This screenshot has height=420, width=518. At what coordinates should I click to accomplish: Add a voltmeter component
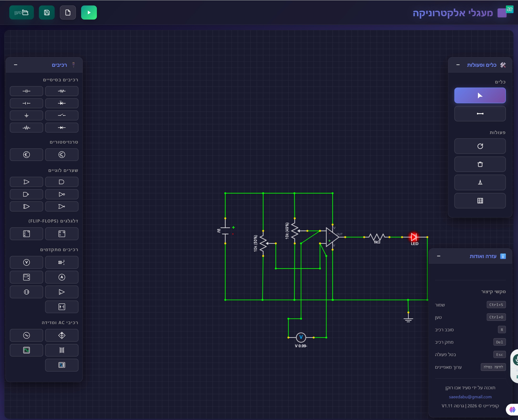[26, 262]
